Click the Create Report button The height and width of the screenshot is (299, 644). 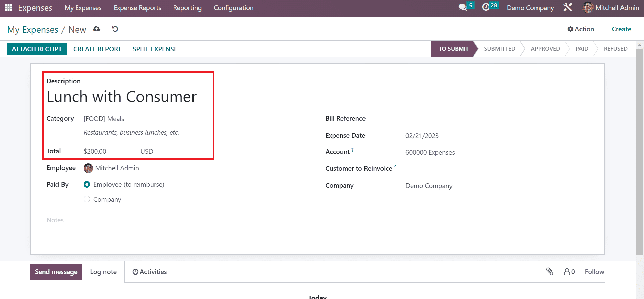click(97, 49)
